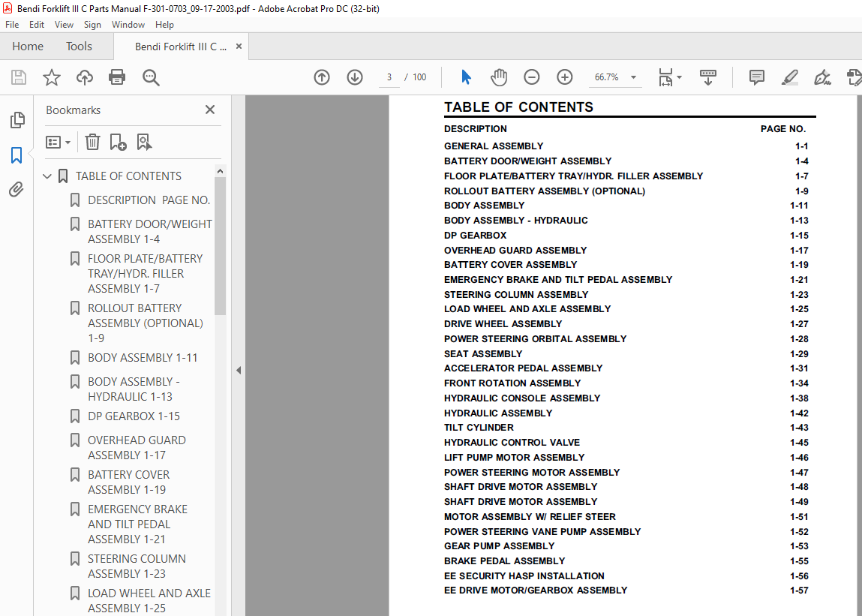The image size is (862, 616).
Task: Select the highlight text tool
Action: (790, 77)
